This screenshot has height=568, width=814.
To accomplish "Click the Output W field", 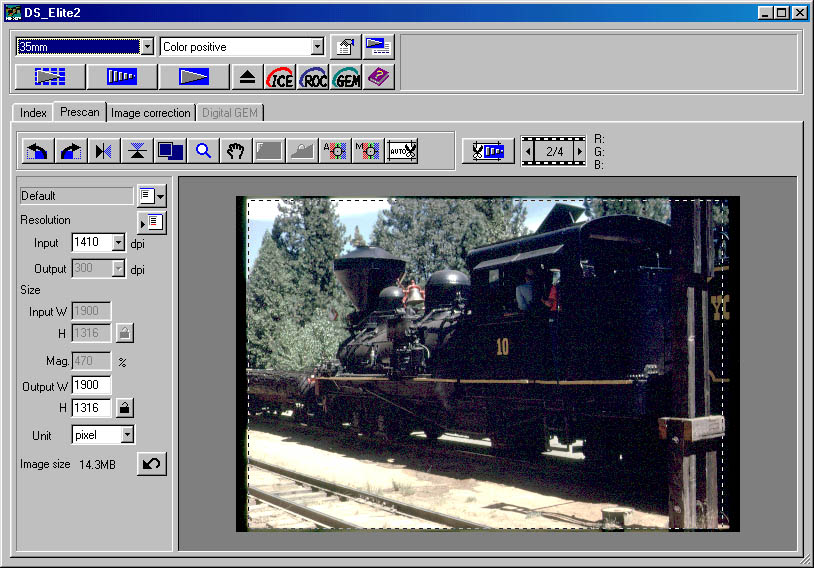I will coord(91,385).
